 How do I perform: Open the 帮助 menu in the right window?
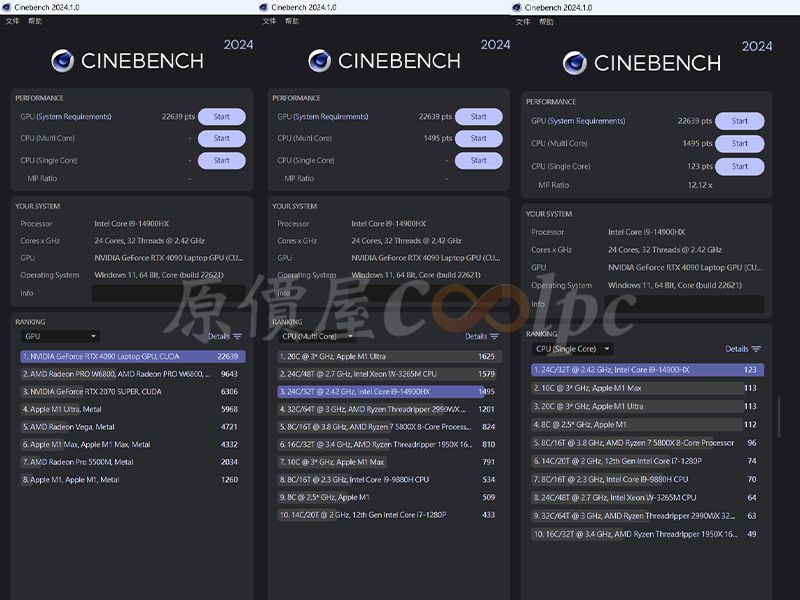[546, 22]
